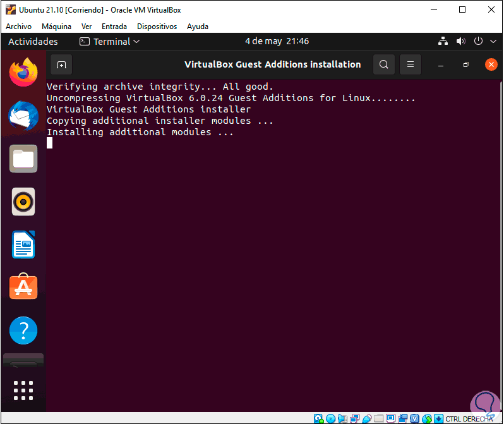Click the network status icon in top bar

[x=443, y=41]
